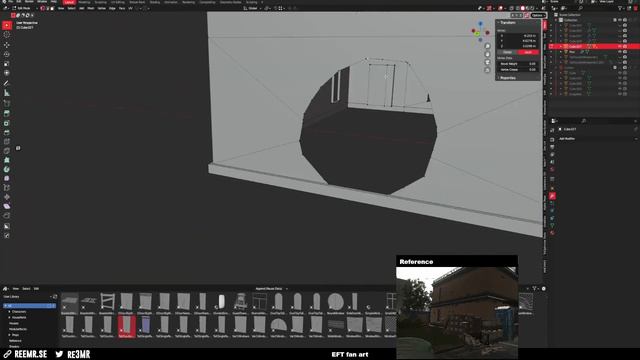Toggle Collection visibility eye in outliner
640x360 pixels.
[620, 20]
